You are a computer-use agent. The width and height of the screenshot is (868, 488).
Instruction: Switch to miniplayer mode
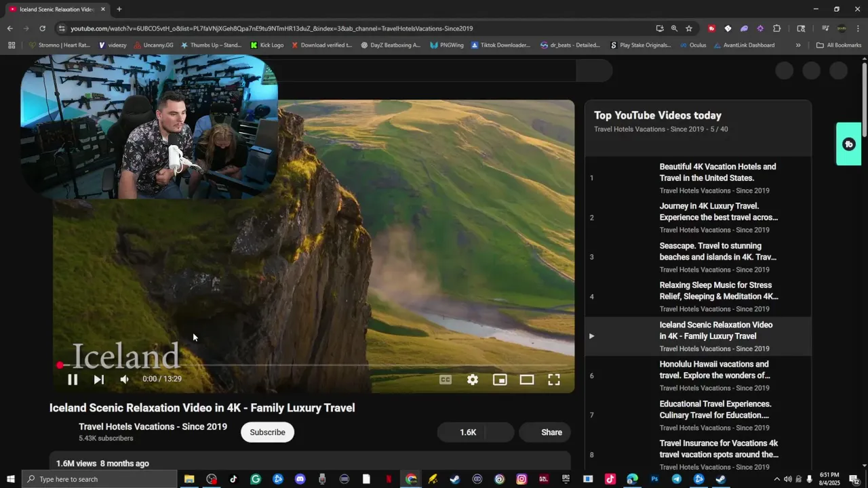500,380
